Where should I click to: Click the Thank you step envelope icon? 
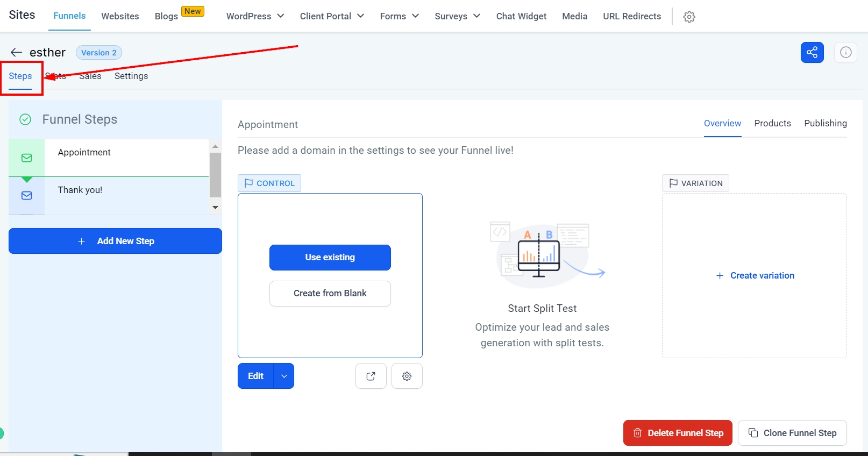pos(26,196)
